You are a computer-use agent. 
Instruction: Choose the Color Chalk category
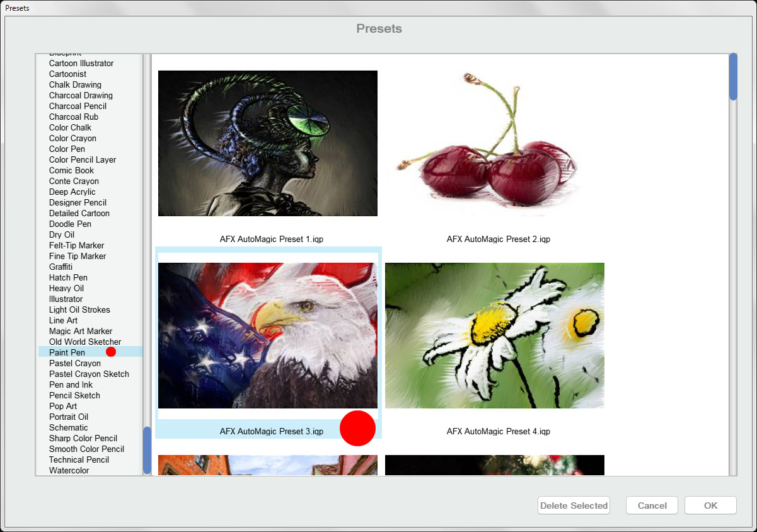point(70,127)
